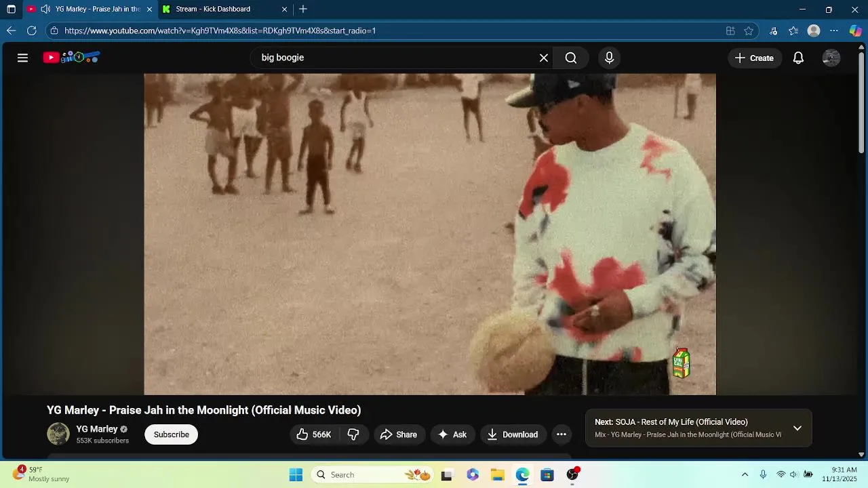Dislike the video

tap(353, 434)
